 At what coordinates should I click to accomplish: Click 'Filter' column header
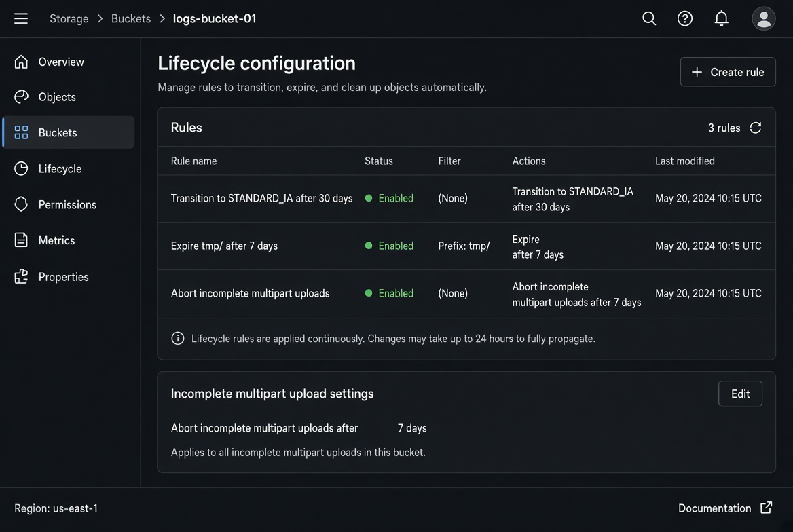449,161
